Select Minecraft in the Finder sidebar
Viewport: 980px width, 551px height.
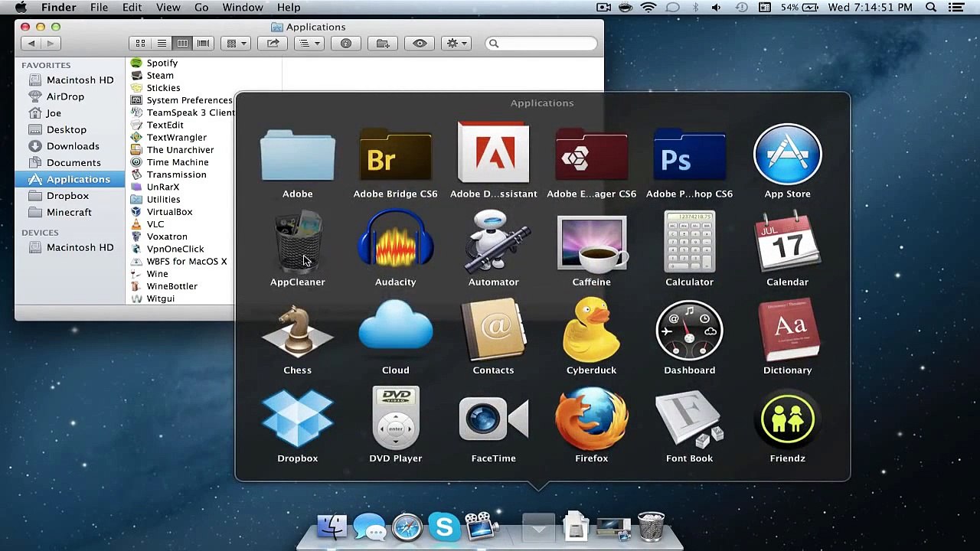click(x=70, y=212)
